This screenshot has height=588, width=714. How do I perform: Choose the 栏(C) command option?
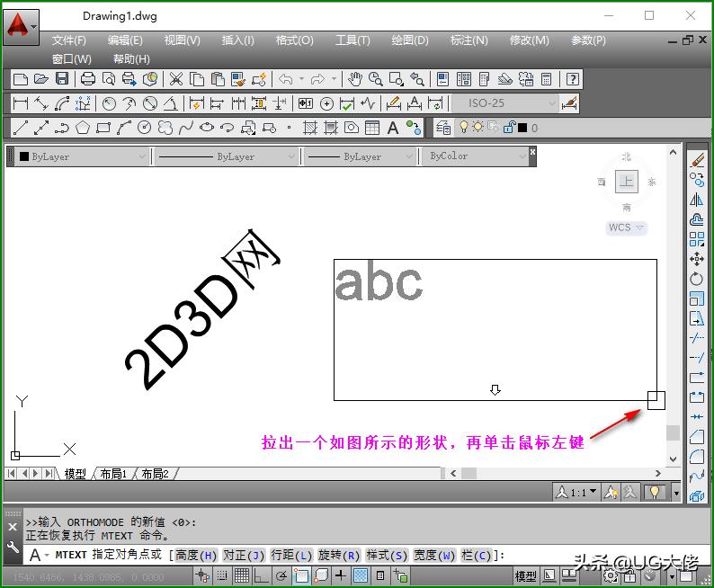477,556
